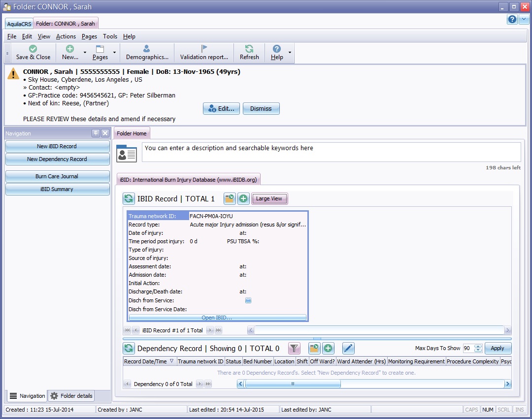Click Save & Close in the toolbar
This screenshot has height=419, width=532.
(33, 53)
